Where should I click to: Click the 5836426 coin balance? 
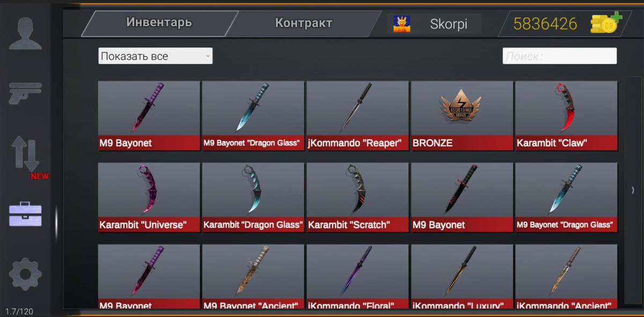(x=545, y=24)
